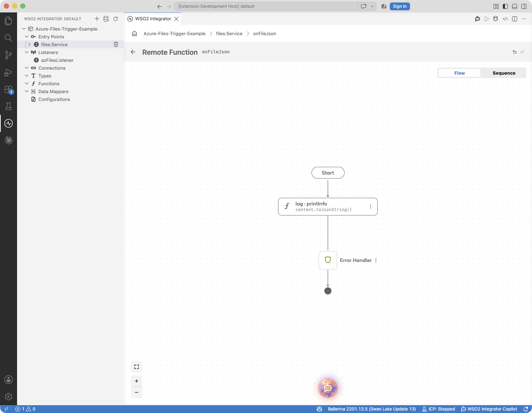Run the integration with the play icon
Screen dimensions: 532x413
point(487,19)
